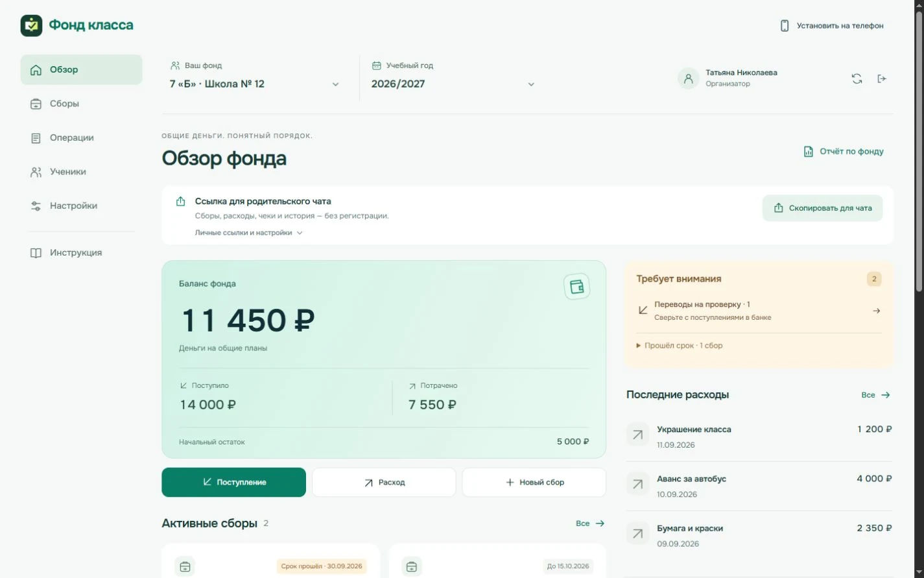Open Ученики in the sidebar
This screenshot has height=578, width=924.
click(x=81, y=172)
